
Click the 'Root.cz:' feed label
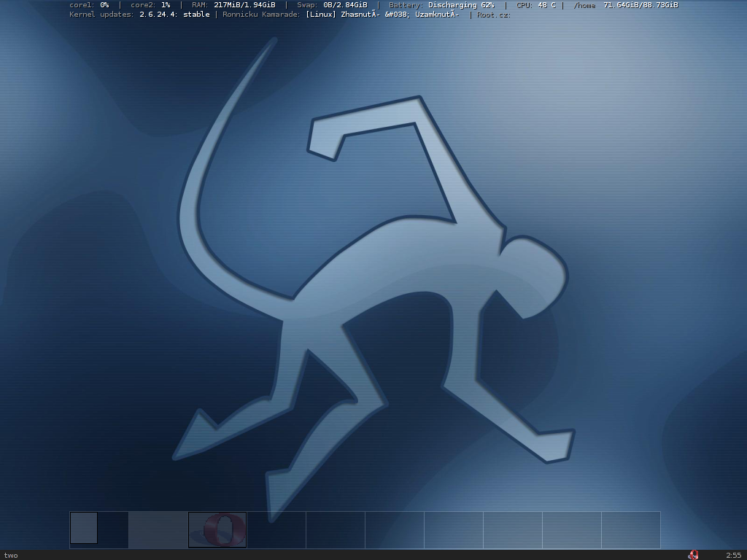click(x=494, y=15)
